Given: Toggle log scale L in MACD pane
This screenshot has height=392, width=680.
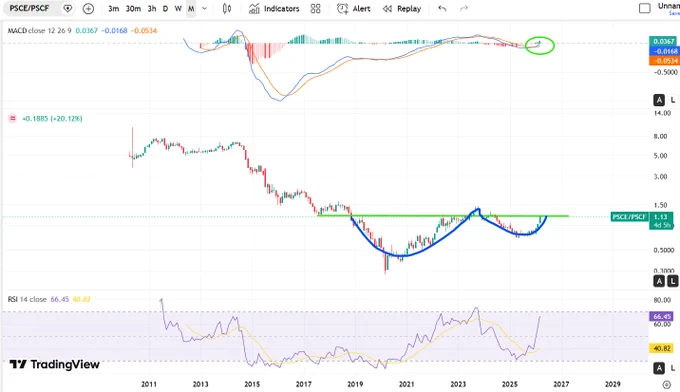Looking at the screenshot, I should coord(673,100).
